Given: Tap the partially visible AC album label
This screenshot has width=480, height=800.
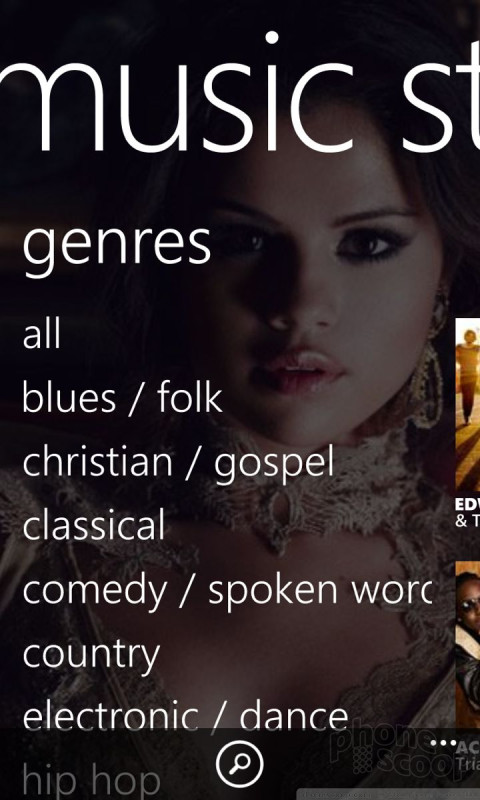Looking at the screenshot, I should (468, 747).
